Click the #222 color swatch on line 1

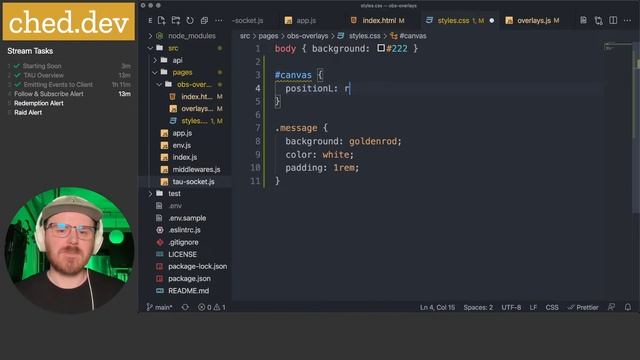pyautogui.click(x=381, y=48)
